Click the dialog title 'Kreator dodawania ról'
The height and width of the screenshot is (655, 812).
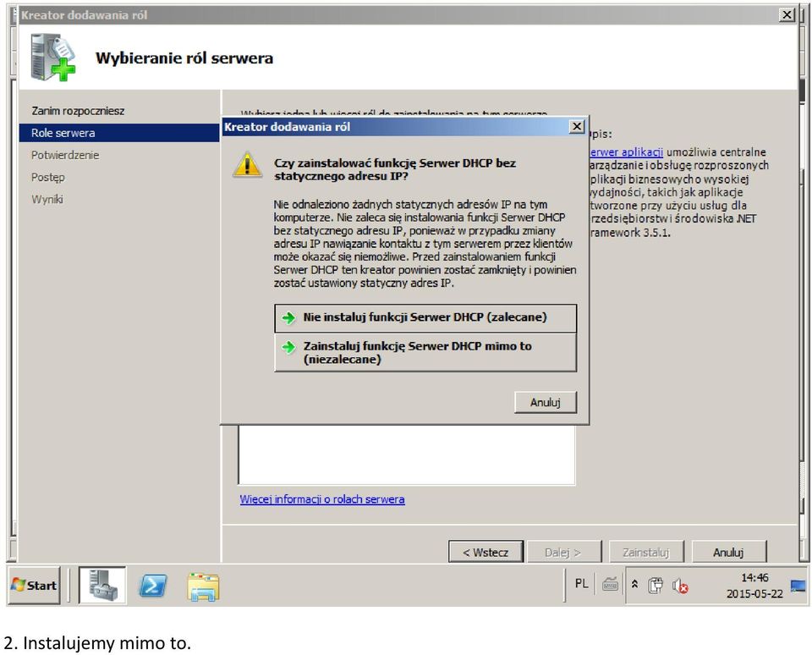288,126
